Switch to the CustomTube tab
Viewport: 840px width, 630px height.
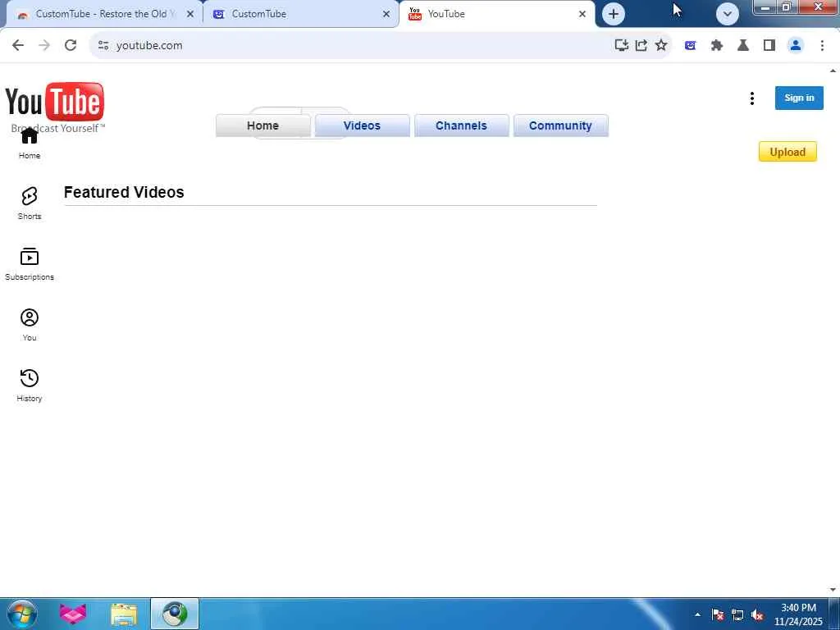(301, 14)
